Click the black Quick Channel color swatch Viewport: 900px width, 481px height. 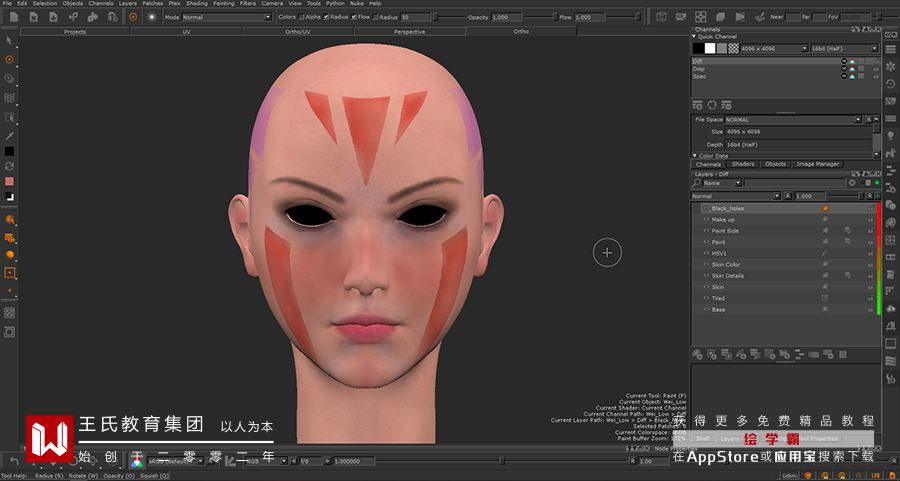[698, 49]
